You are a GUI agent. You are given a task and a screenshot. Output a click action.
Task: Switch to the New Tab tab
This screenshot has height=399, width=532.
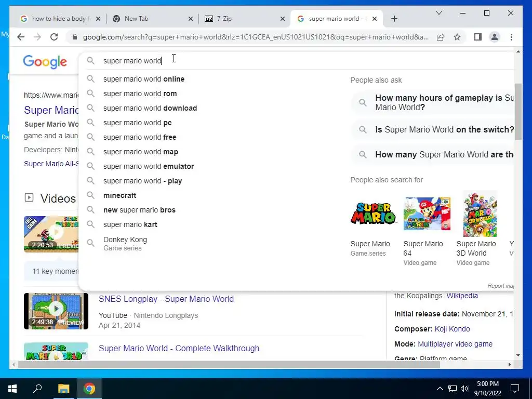point(152,19)
